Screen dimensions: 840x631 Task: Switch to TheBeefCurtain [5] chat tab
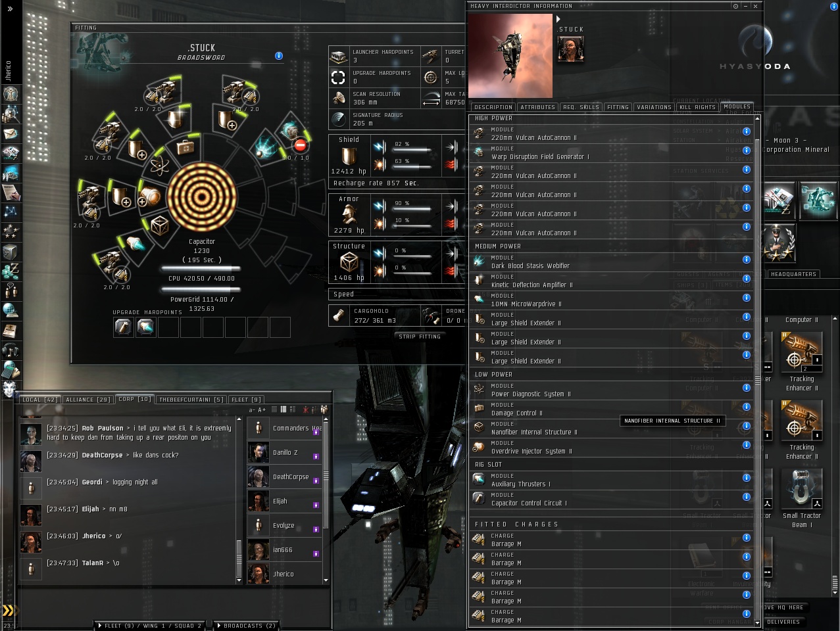click(191, 400)
